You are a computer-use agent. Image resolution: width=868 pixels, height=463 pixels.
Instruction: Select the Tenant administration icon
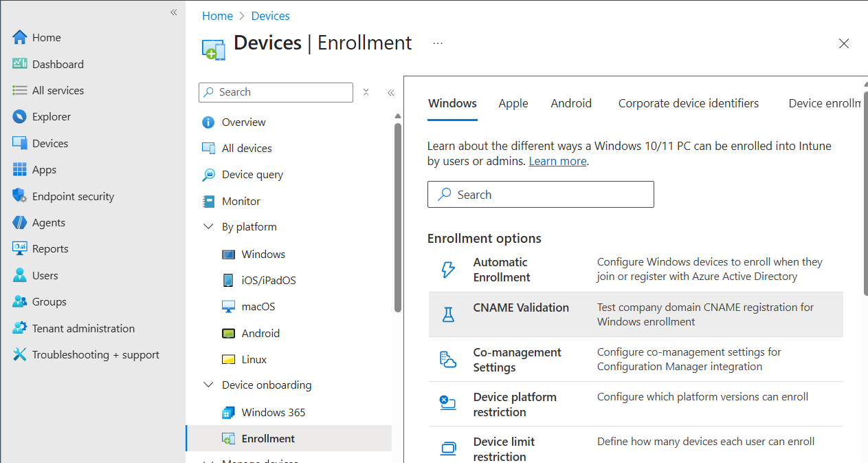coord(19,328)
